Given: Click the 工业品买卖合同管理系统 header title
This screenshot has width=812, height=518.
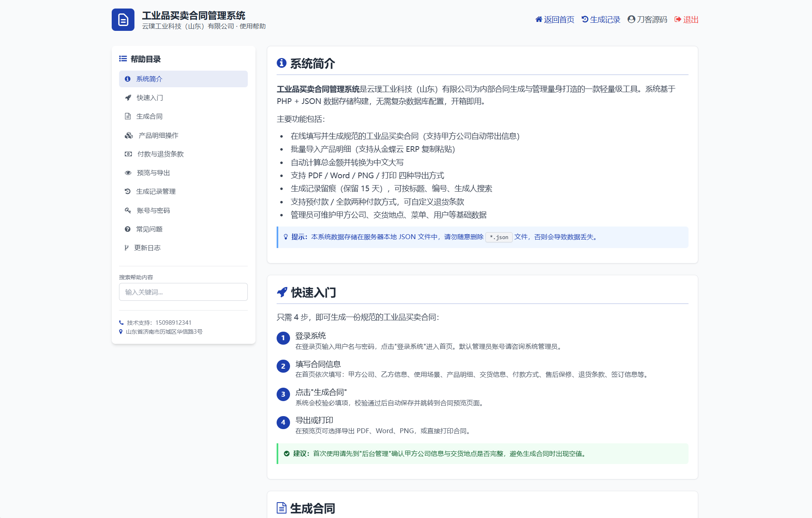Looking at the screenshot, I should click(x=194, y=15).
